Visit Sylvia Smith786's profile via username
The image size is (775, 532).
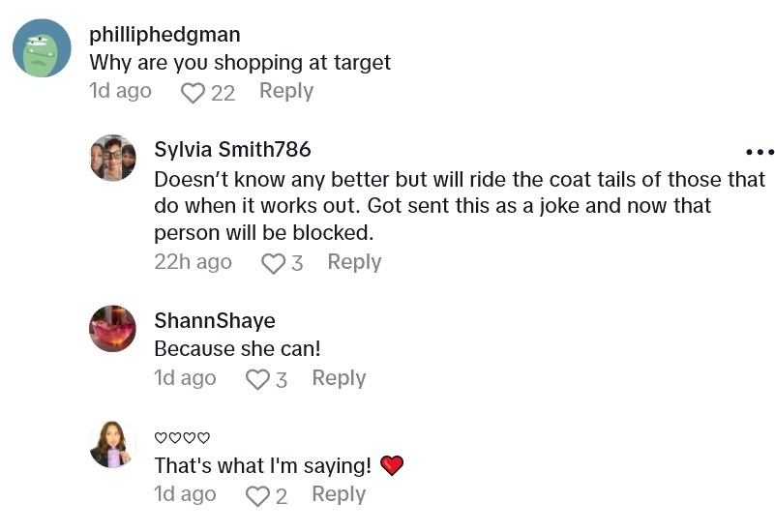(232, 149)
